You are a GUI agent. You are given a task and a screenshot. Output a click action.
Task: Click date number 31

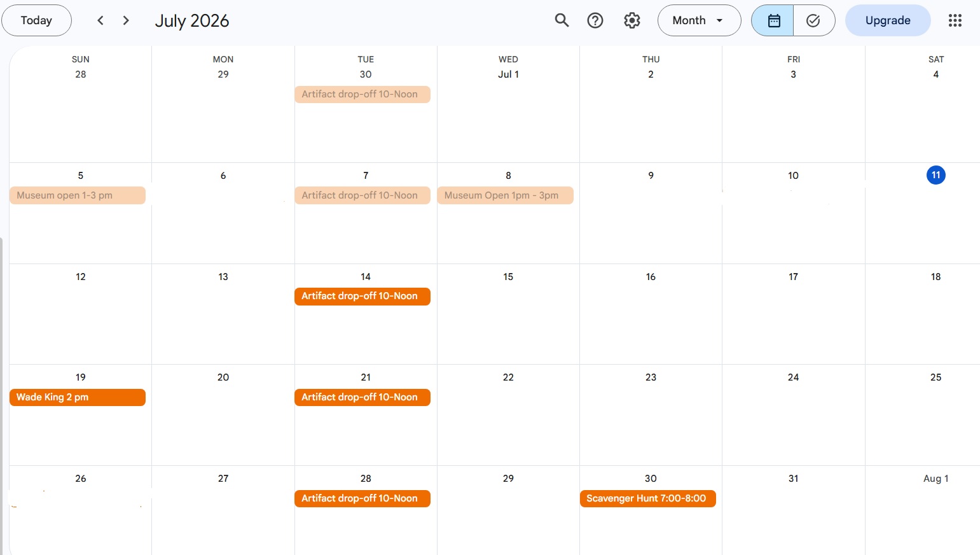[793, 479]
